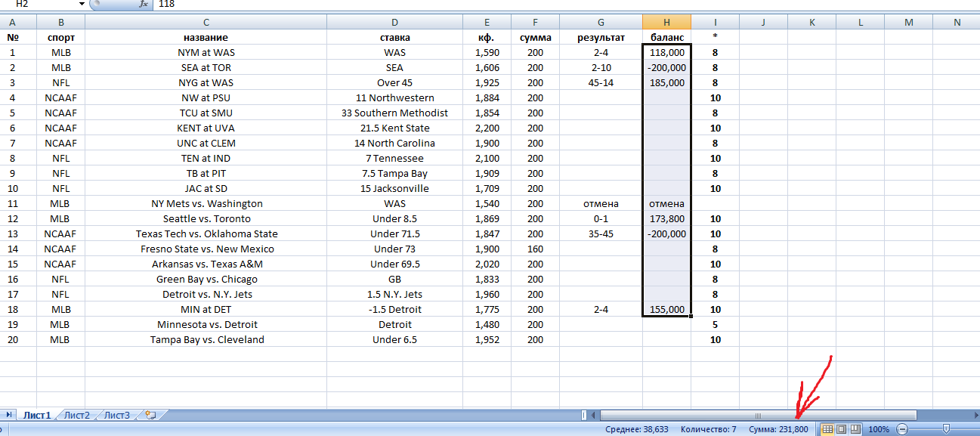Click horizontal scrollbar left arrow

point(594,415)
